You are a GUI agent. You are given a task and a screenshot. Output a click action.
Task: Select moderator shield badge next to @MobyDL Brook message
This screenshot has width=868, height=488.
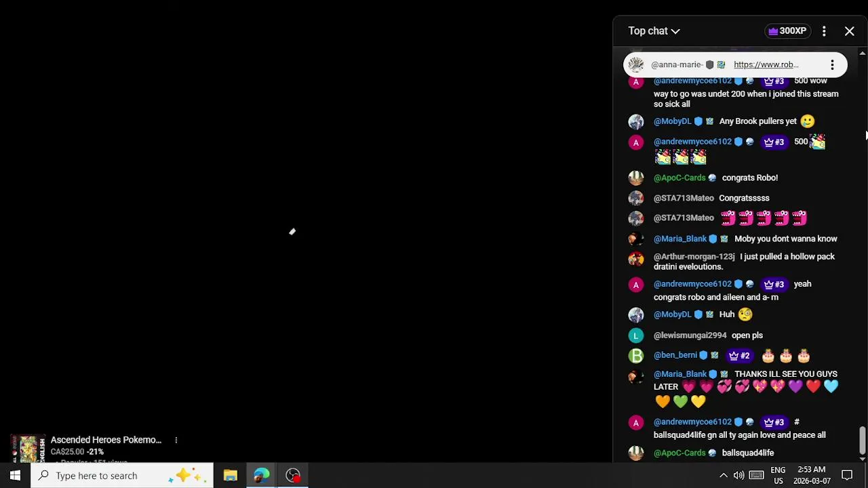click(x=698, y=121)
